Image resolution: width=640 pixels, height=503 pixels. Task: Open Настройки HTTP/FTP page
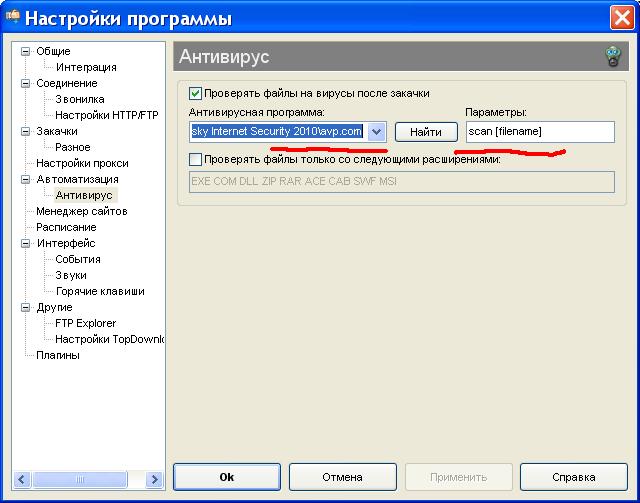[107, 115]
